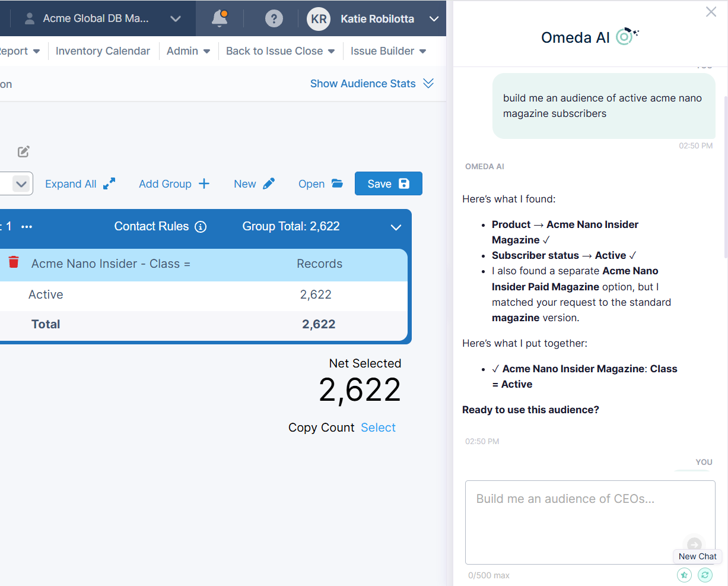Viewport: 728px width, 586px height.
Task: Click the New Chat refresh icon
Action: coord(705,575)
